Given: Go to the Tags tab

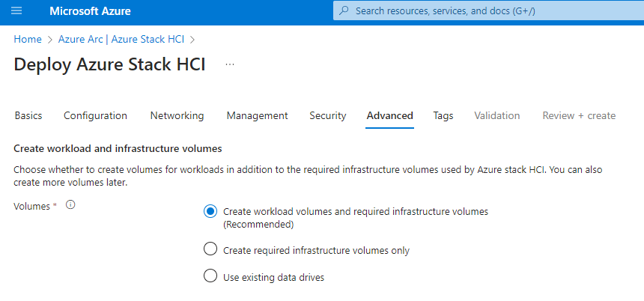Looking at the screenshot, I should click(x=443, y=115).
